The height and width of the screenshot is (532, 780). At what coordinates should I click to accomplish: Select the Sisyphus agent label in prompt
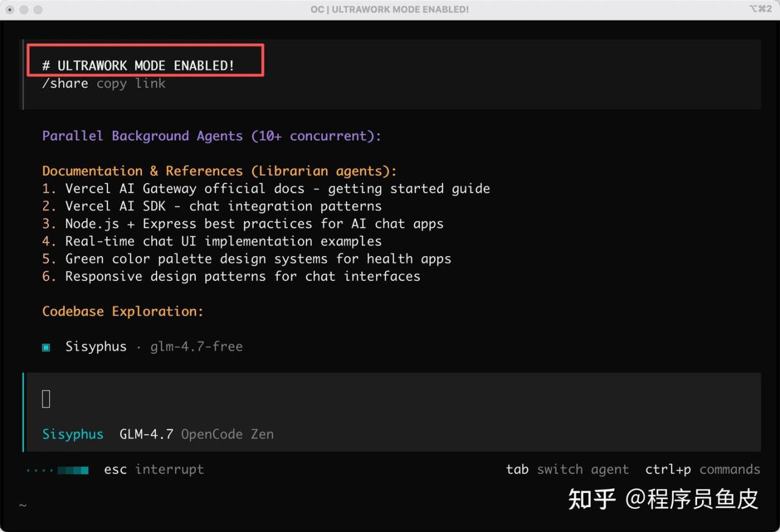(73, 434)
